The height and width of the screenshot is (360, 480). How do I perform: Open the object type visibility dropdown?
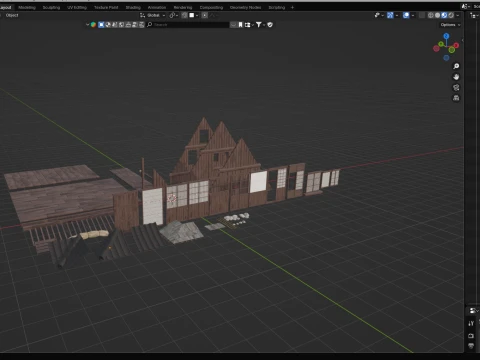(379, 15)
